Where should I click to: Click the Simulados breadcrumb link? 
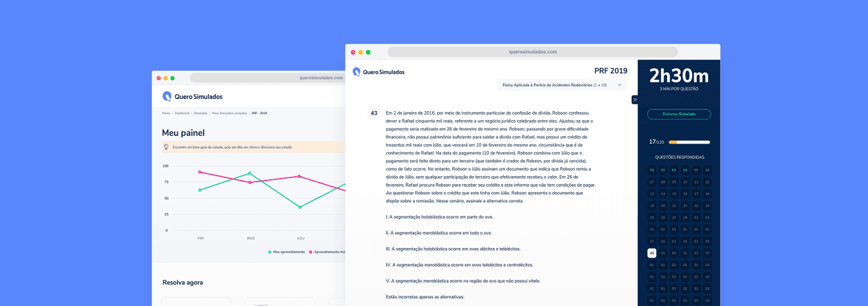pos(201,113)
